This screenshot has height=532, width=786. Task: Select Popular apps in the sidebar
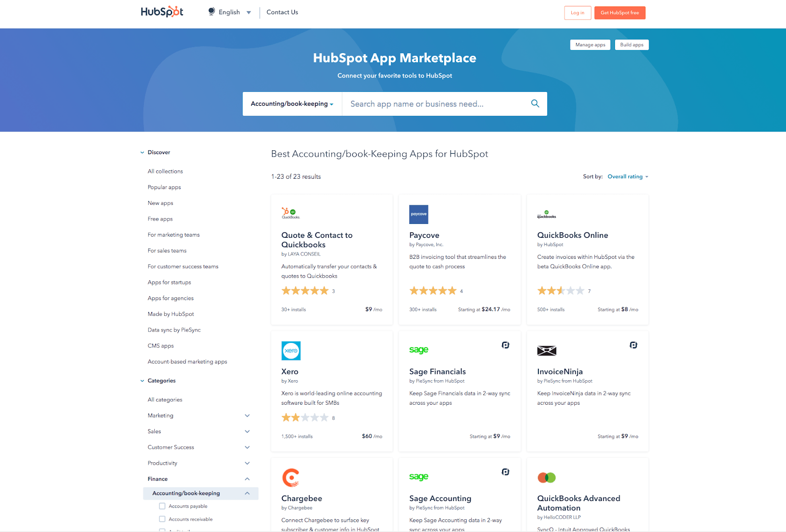[164, 187]
